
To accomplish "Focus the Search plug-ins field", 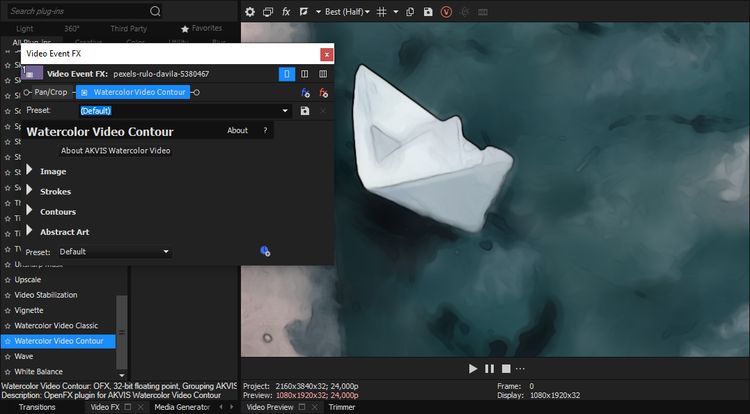I will [x=79, y=11].
